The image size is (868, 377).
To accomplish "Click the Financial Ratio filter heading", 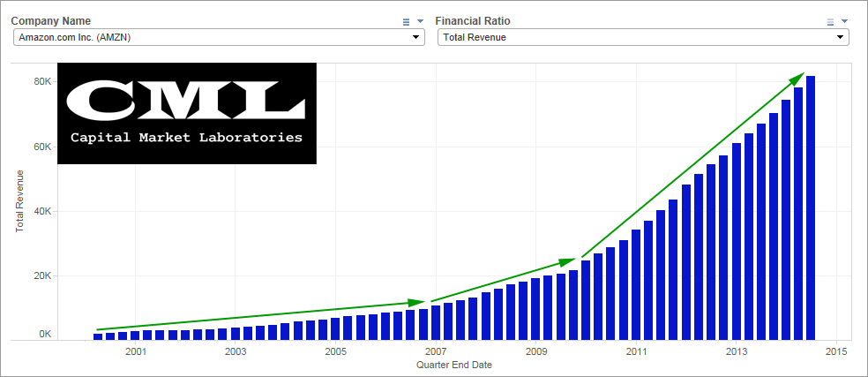I will tap(473, 21).
